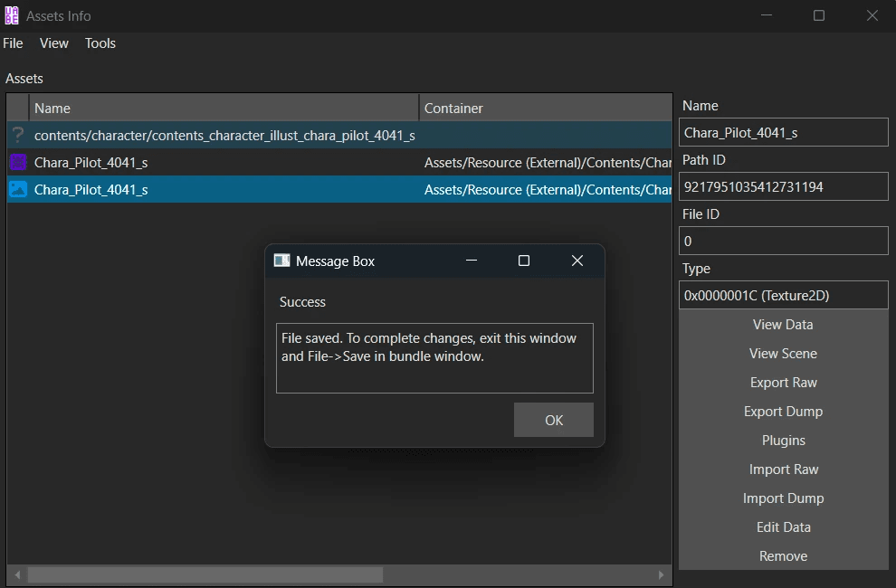Select the contents/character/contents_character_illust row

pos(339,135)
